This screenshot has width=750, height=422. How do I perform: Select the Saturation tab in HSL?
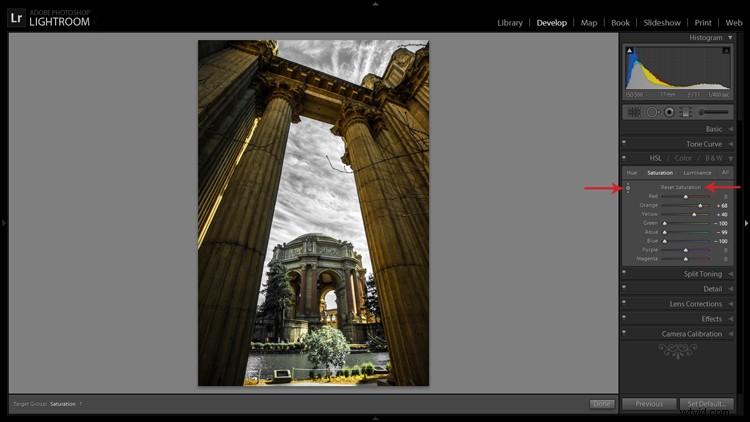(x=660, y=173)
